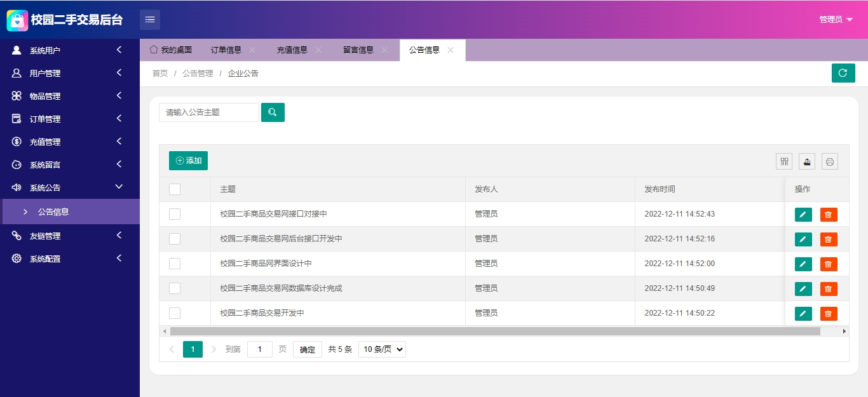Click the 系统用户 person icon

[17, 50]
